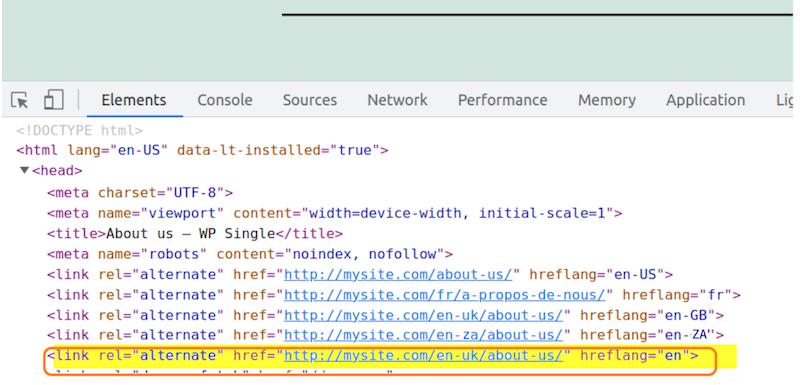Select the Memory tab
The image size is (800, 385).
point(607,100)
